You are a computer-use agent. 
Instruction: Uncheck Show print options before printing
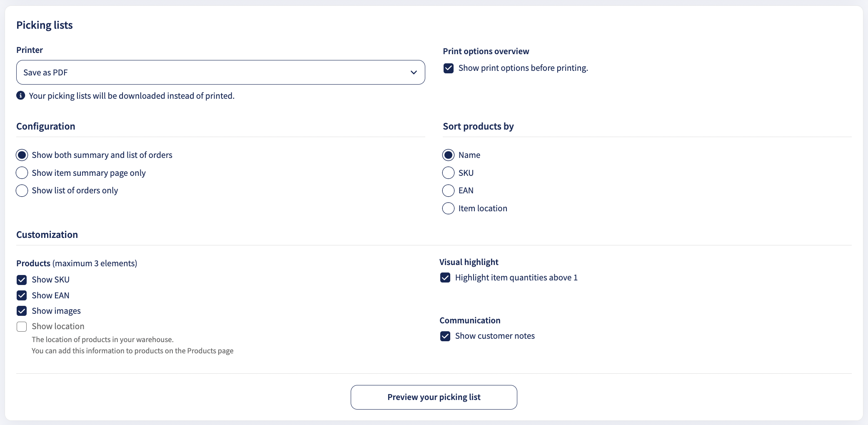pyautogui.click(x=449, y=68)
